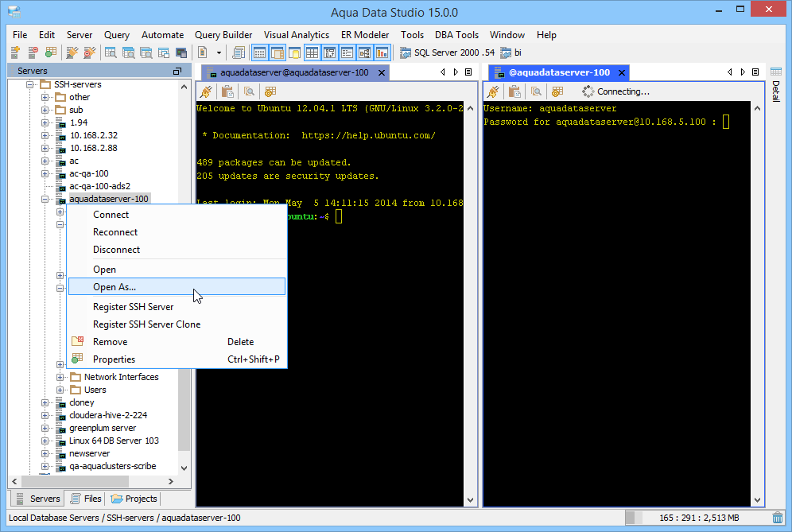Image resolution: width=792 pixels, height=532 pixels.
Task: Expand the 10.168.2.32 server node
Action: (45, 135)
